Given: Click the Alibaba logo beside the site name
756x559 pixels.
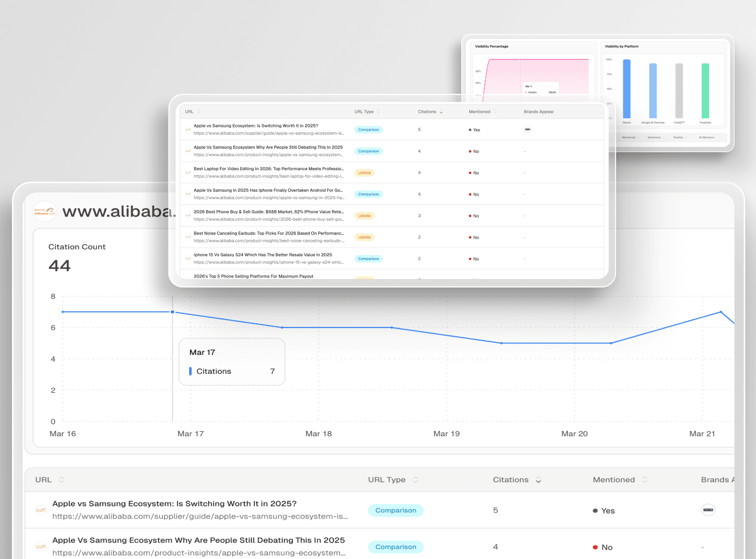Looking at the screenshot, I should pyautogui.click(x=45, y=211).
